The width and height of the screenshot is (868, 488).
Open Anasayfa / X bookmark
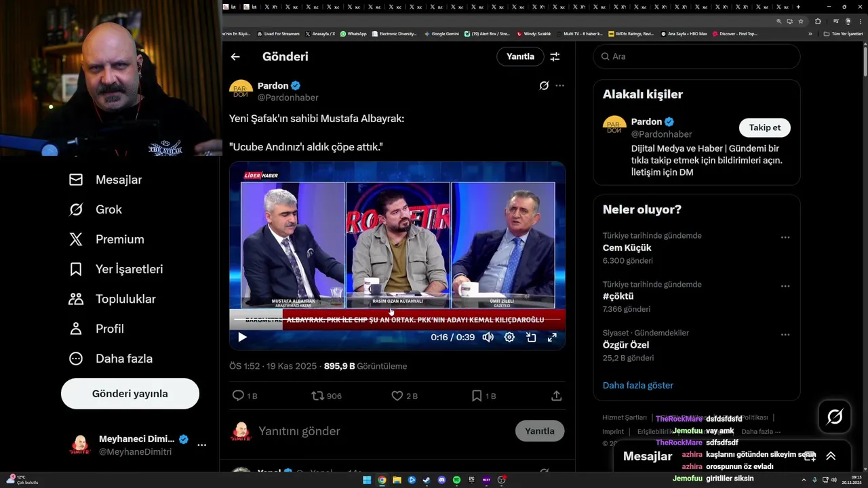(320, 34)
